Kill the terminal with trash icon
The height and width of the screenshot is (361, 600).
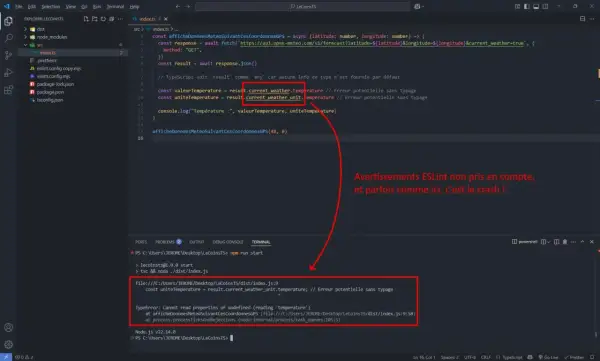click(565, 242)
